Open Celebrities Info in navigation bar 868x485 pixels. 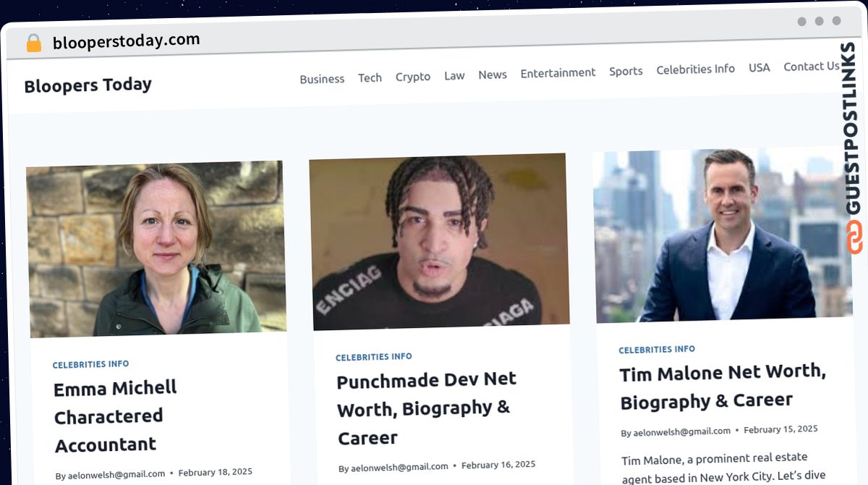695,69
